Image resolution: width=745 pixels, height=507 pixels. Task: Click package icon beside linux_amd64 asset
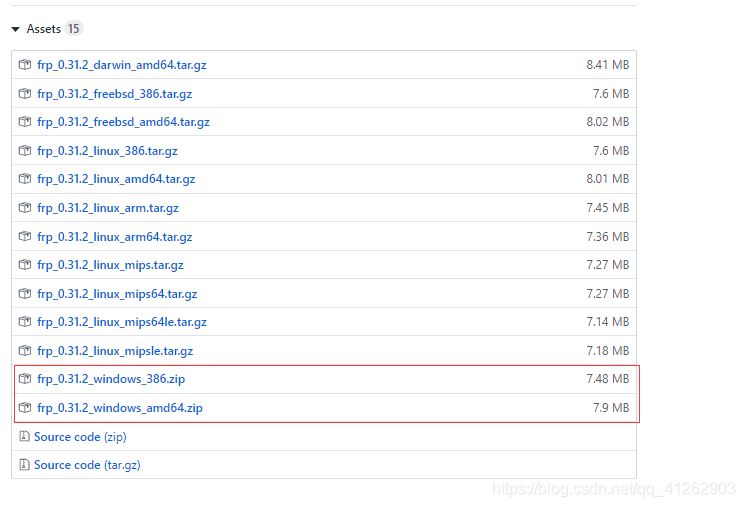25,179
